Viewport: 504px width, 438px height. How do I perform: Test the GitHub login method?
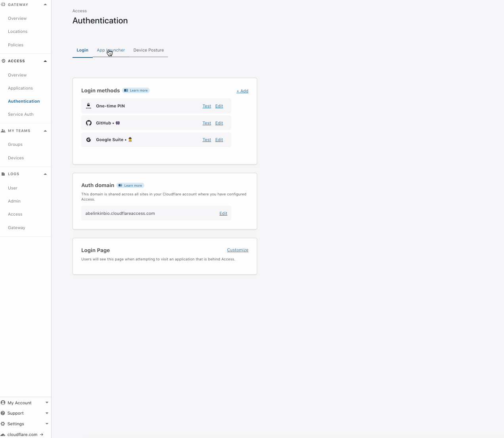206,123
